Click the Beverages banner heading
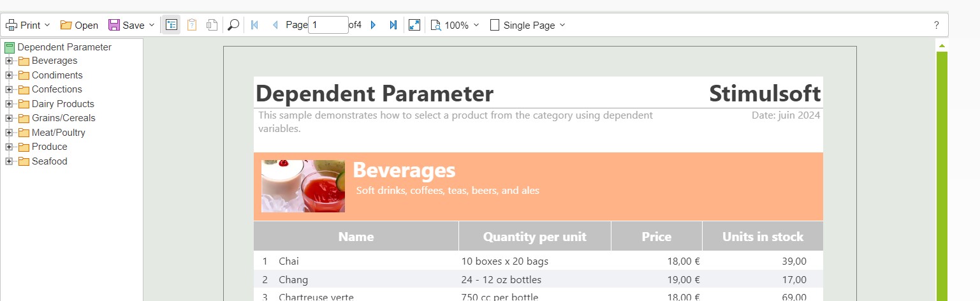This screenshot has height=301, width=980. pos(404,170)
